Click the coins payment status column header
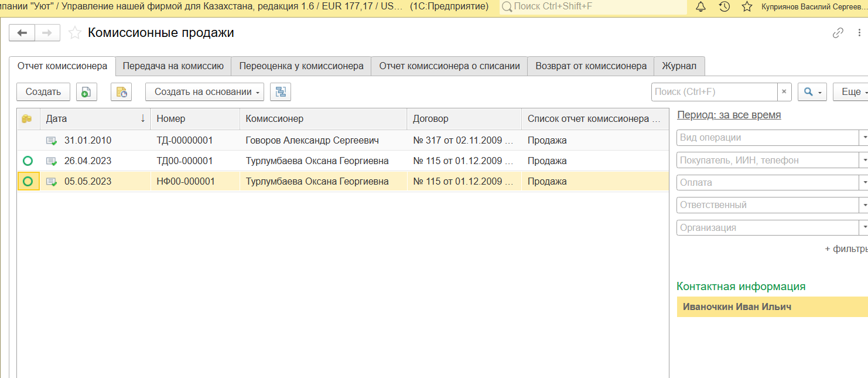 coord(26,119)
